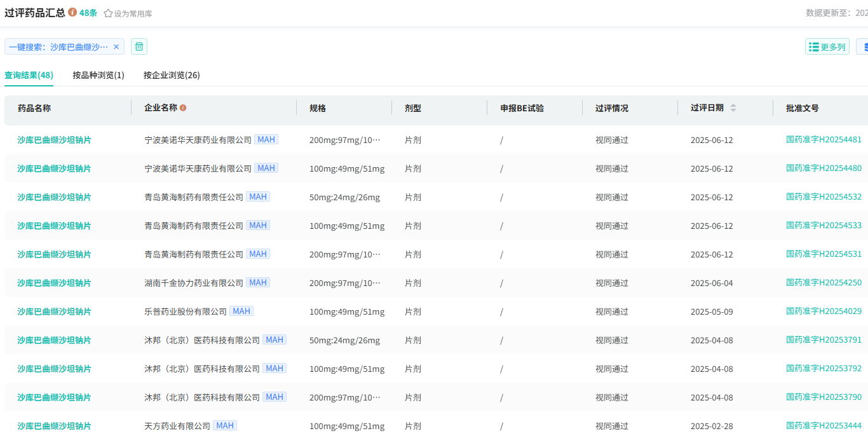The height and width of the screenshot is (438, 868).
Task: Open approval number 国药准字H20254250
Action: [x=824, y=282]
